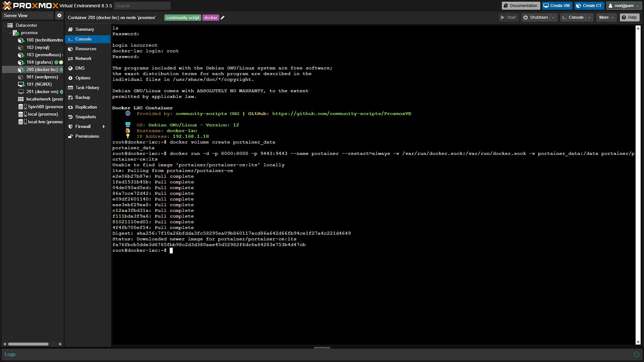Select the 103 (prometheus) container

(40, 55)
